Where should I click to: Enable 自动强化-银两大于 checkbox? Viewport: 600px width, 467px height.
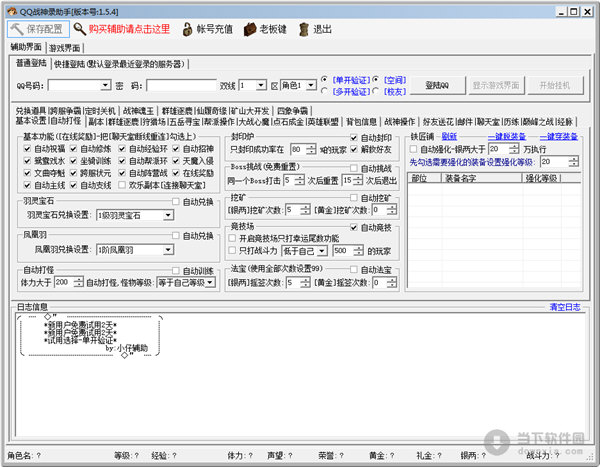[x=413, y=149]
